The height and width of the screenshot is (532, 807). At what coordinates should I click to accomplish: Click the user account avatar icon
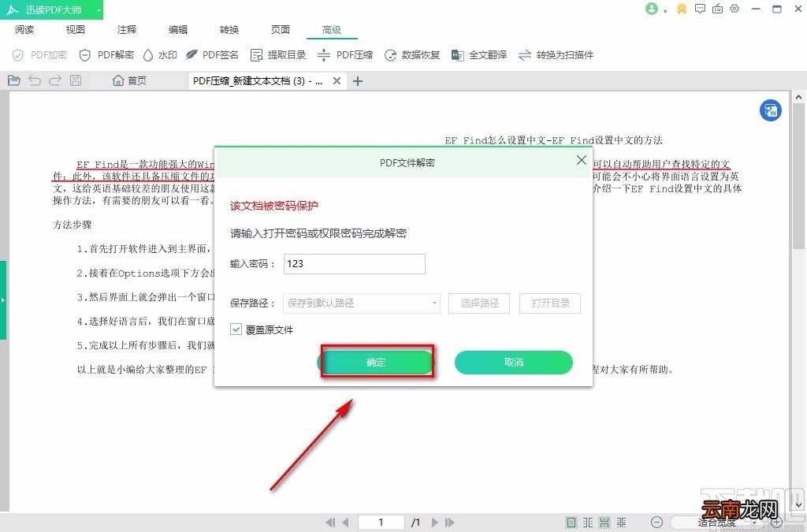pyautogui.click(x=652, y=9)
